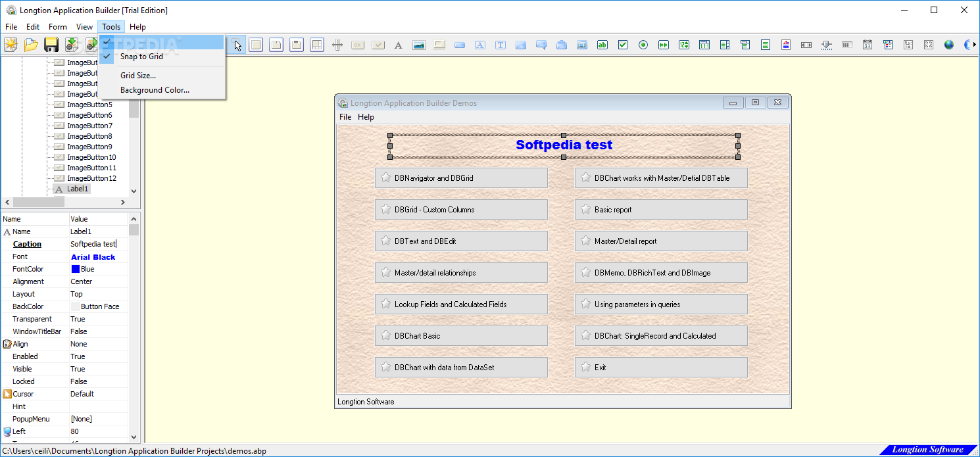This screenshot has height=457, width=980.
Task: Click the Transparent value 'True'
Action: [78, 319]
